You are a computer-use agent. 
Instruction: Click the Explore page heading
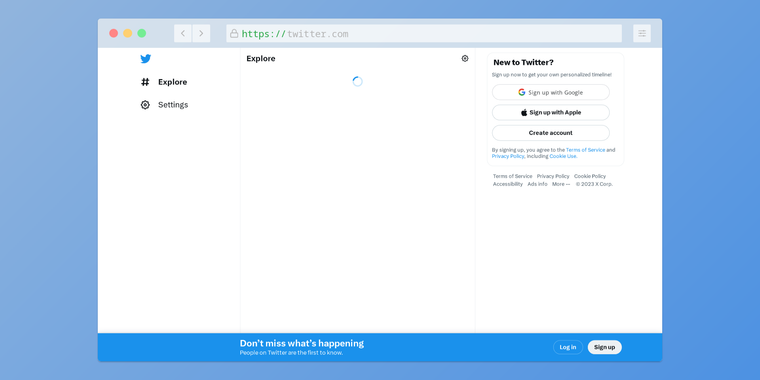point(261,59)
